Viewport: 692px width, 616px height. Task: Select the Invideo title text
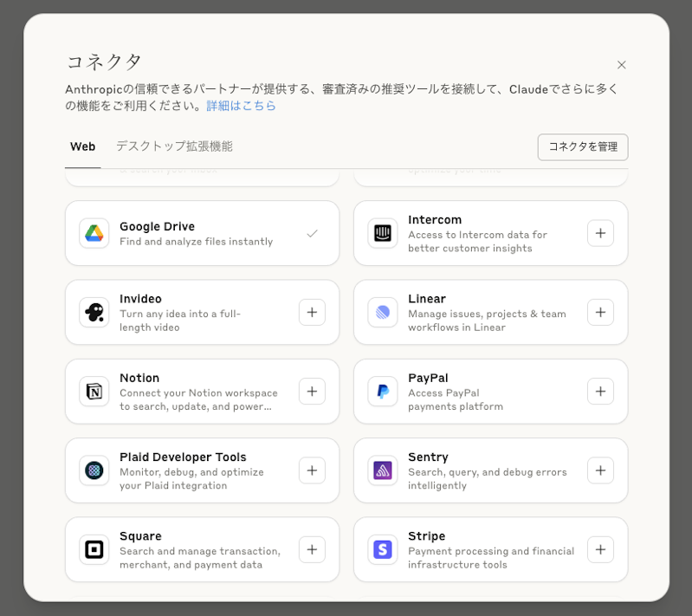click(x=140, y=299)
